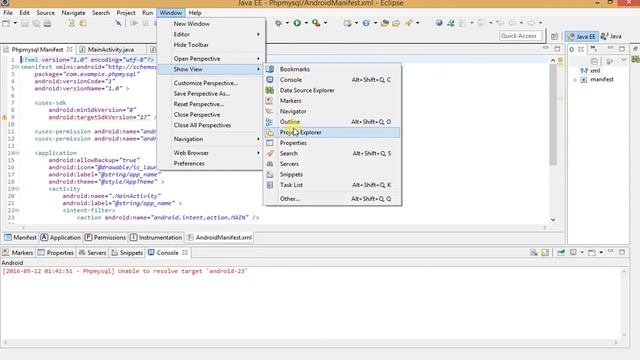The height and width of the screenshot is (360, 640).
Task: Click the New file toolbar icon
Action: tap(6, 23)
